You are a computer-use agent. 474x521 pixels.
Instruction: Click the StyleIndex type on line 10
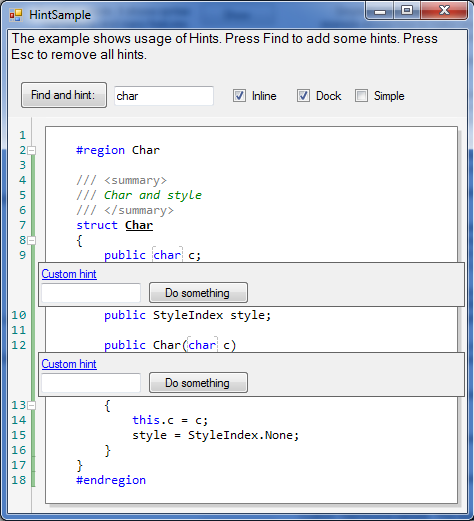pyautogui.click(x=188, y=315)
